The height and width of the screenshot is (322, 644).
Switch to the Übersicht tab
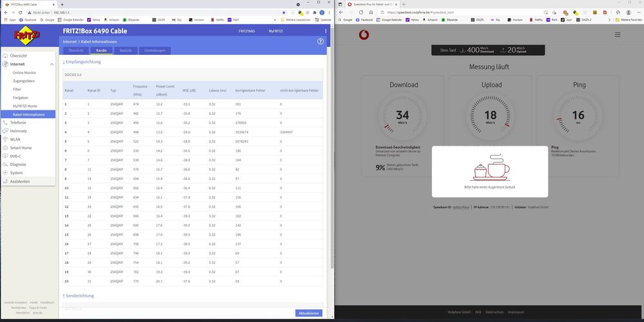(x=75, y=50)
